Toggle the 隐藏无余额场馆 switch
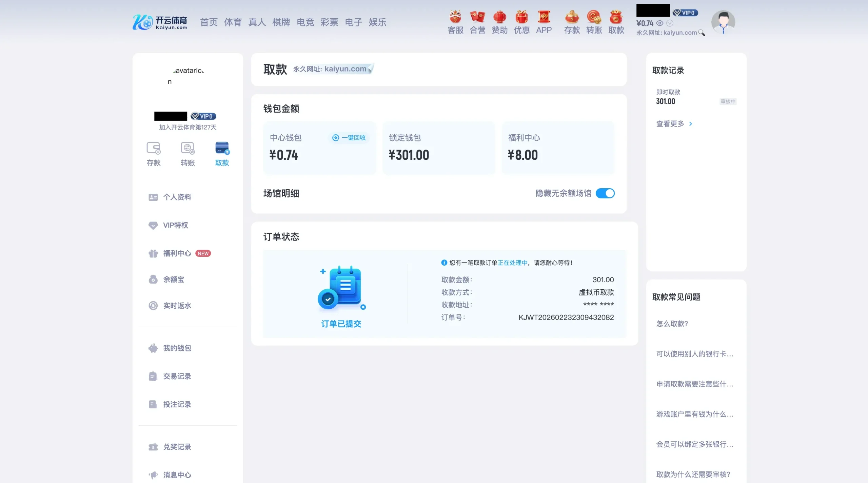 coord(605,193)
